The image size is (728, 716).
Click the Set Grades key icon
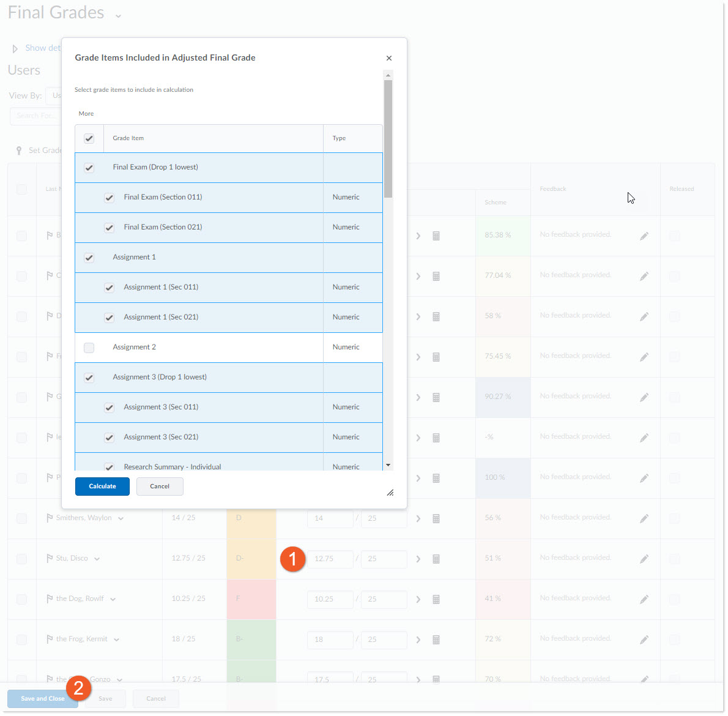click(19, 151)
